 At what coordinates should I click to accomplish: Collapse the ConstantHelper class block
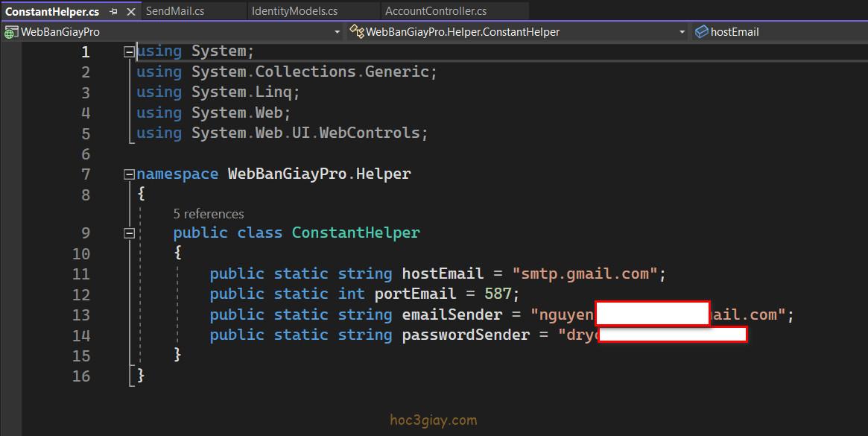tap(130, 233)
